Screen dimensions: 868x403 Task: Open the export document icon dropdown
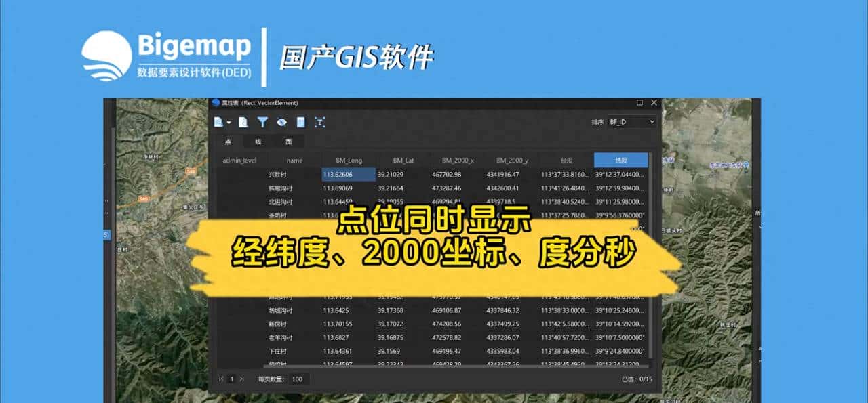pos(219,122)
